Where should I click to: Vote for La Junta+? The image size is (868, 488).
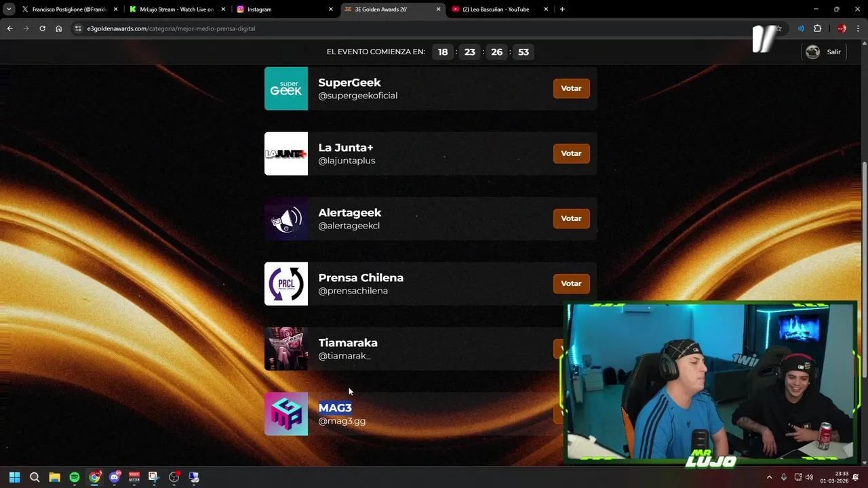click(x=571, y=153)
